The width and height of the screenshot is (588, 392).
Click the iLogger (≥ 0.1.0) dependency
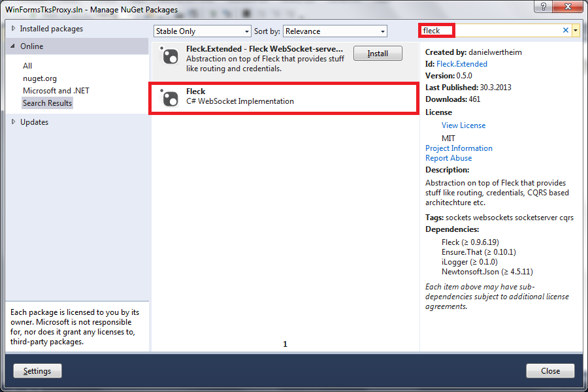click(x=470, y=262)
